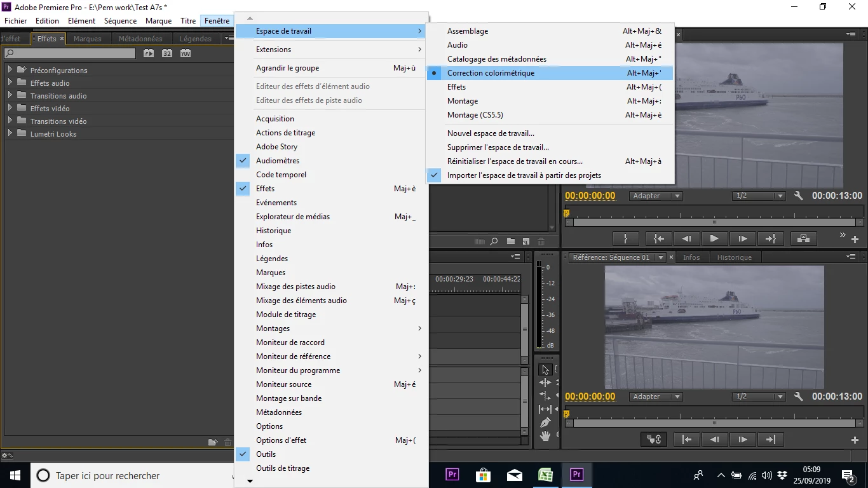This screenshot has height=488, width=868.
Task: Select the Hand tool
Action: point(545,436)
